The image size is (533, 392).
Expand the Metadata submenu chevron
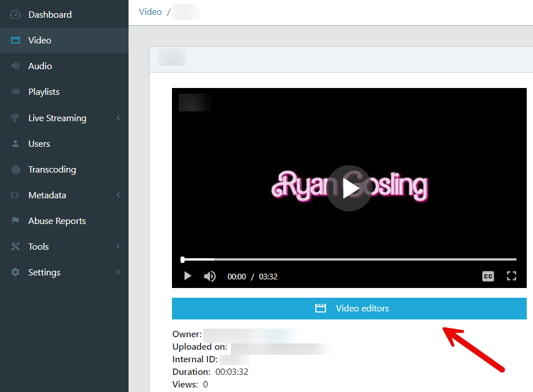pyautogui.click(x=118, y=195)
